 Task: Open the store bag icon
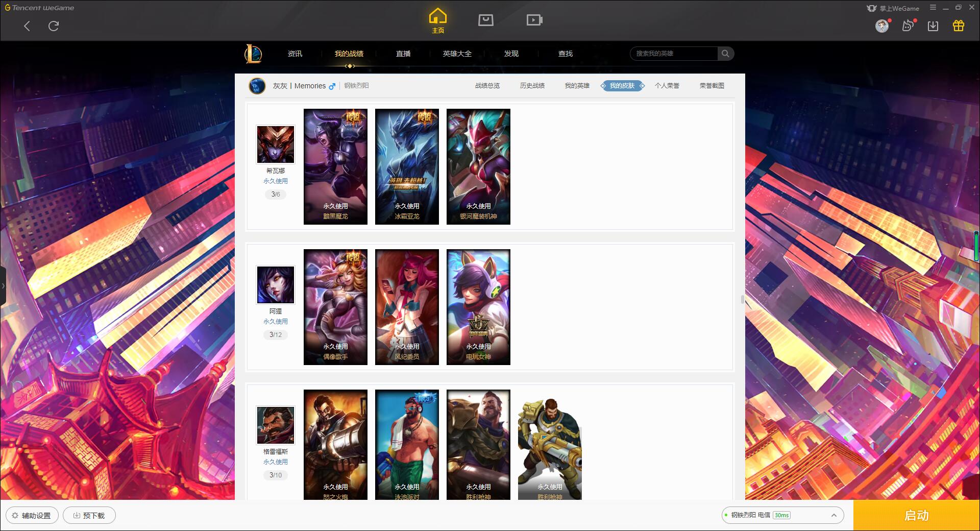(x=485, y=20)
